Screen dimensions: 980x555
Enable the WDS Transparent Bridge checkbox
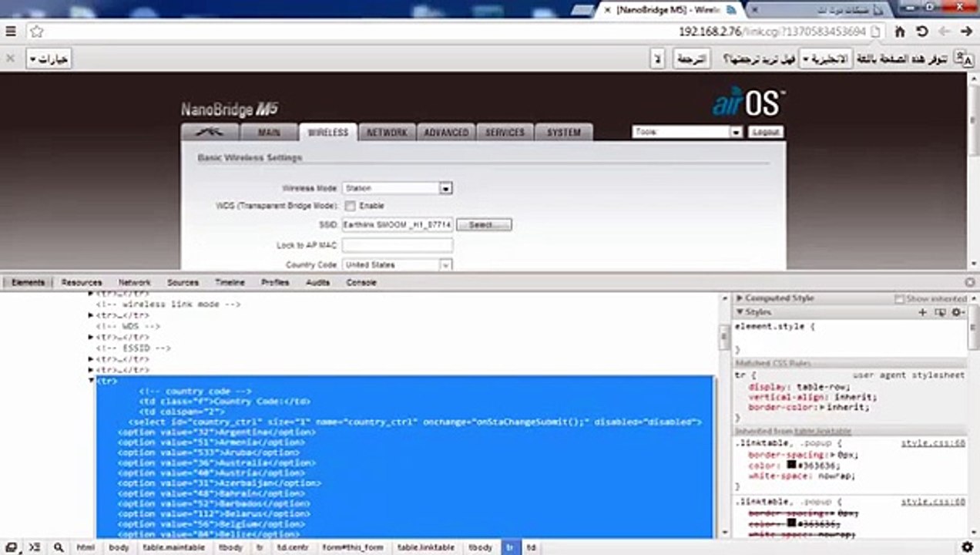click(x=350, y=206)
